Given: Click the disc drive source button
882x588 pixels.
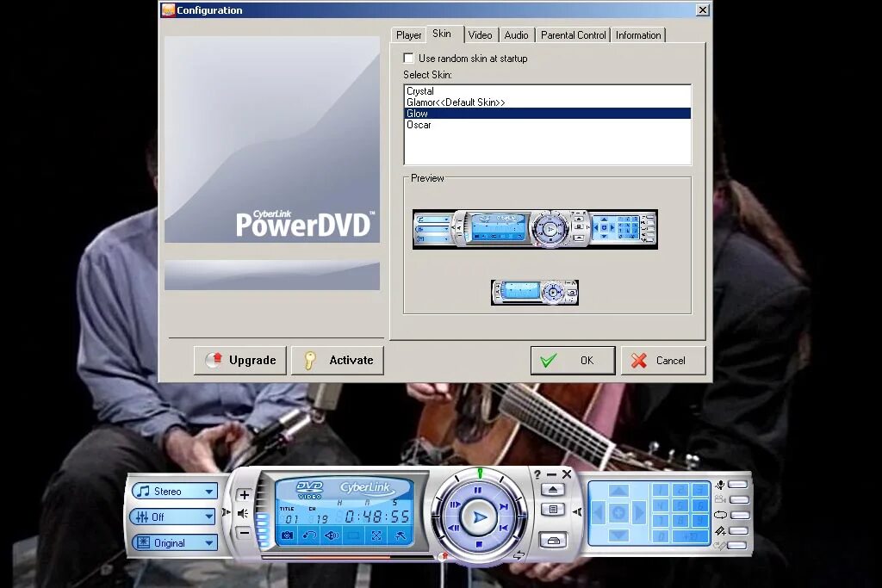Looking at the screenshot, I should [x=553, y=541].
